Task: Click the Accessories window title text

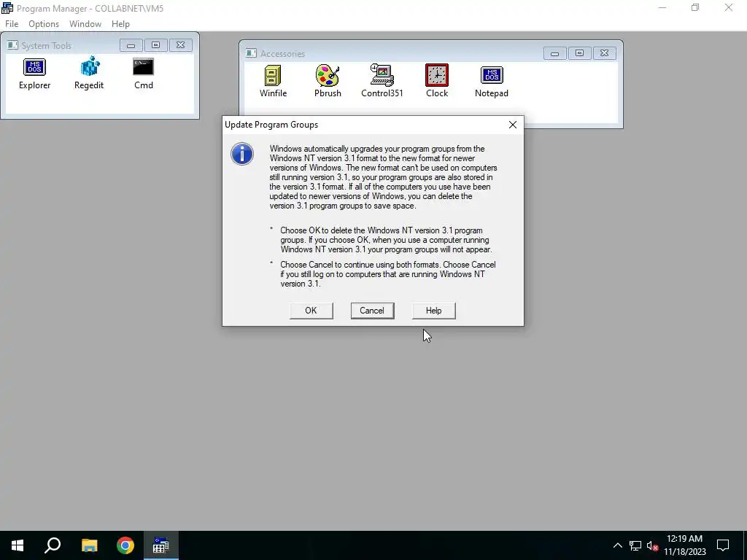Action: 282,54
